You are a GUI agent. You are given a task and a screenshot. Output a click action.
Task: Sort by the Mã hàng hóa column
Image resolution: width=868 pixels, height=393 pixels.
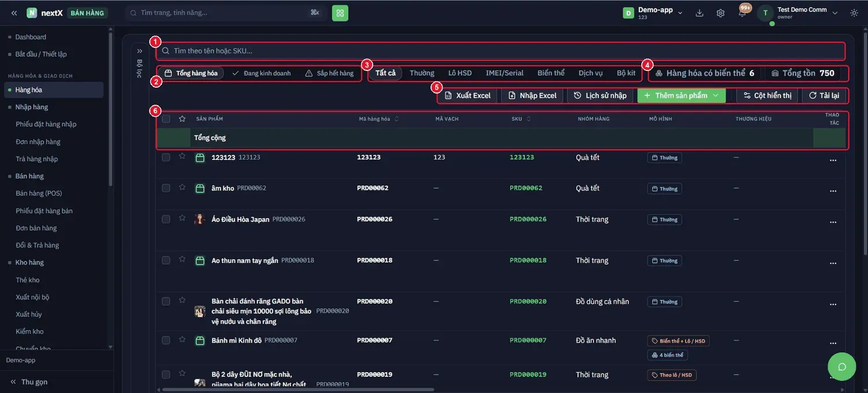(x=378, y=119)
